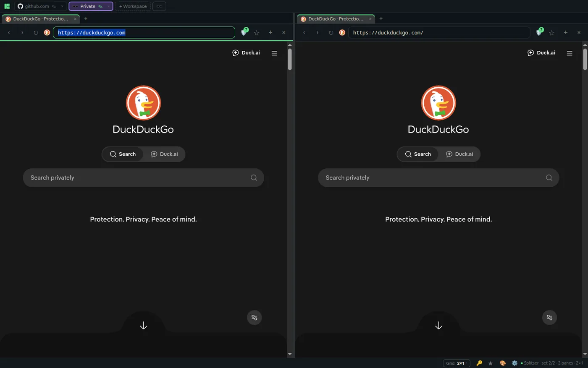The width and height of the screenshot is (588, 368).
Task: Select the Search toggle in right pane
Action: pos(418,154)
